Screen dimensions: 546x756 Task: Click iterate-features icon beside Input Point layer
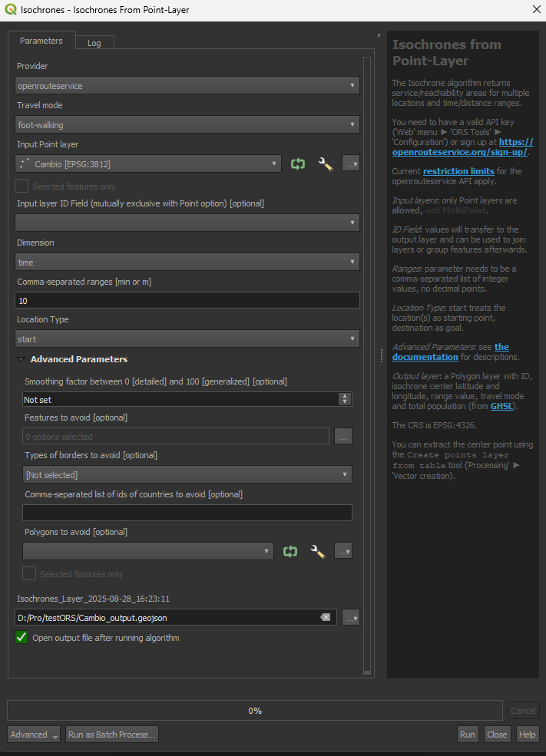pyautogui.click(x=298, y=163)
